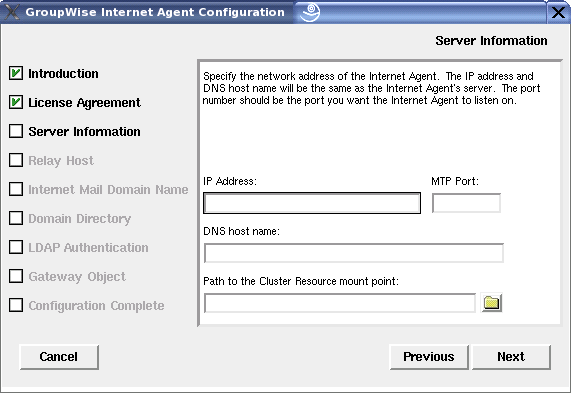Select the Server Information step label in sidebar
The width and height of the screenshot is (572, 394).
85,132
